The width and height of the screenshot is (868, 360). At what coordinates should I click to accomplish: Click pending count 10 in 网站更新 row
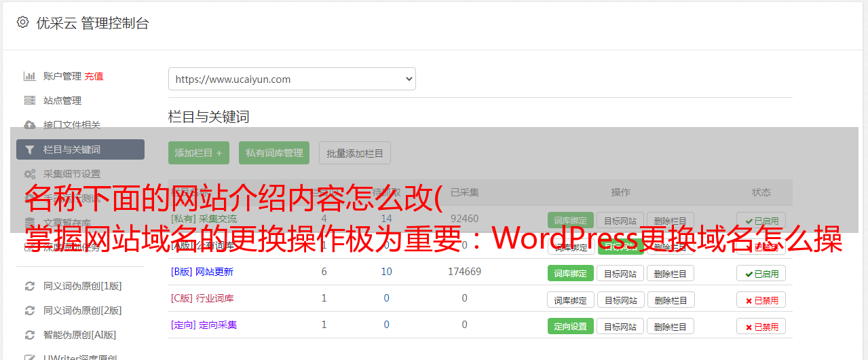(x=386, y=272)
